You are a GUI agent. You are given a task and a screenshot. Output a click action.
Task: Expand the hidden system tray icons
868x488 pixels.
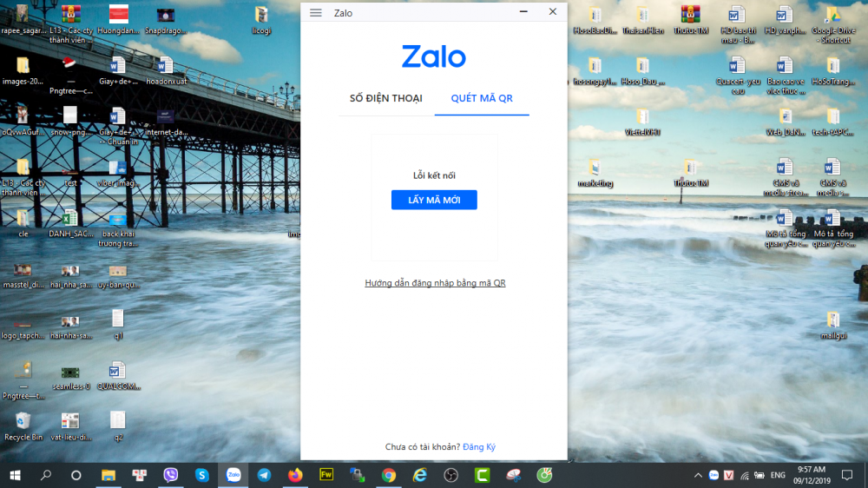point(699,475)
